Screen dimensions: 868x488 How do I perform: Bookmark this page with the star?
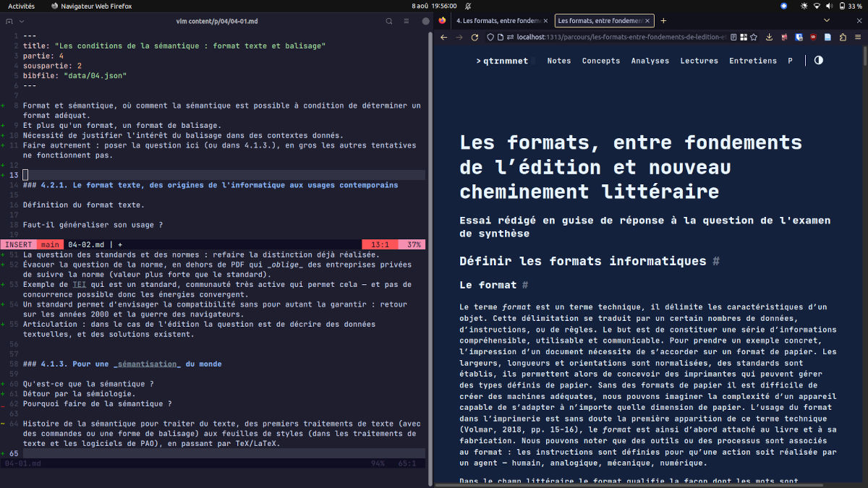(754, 37)
